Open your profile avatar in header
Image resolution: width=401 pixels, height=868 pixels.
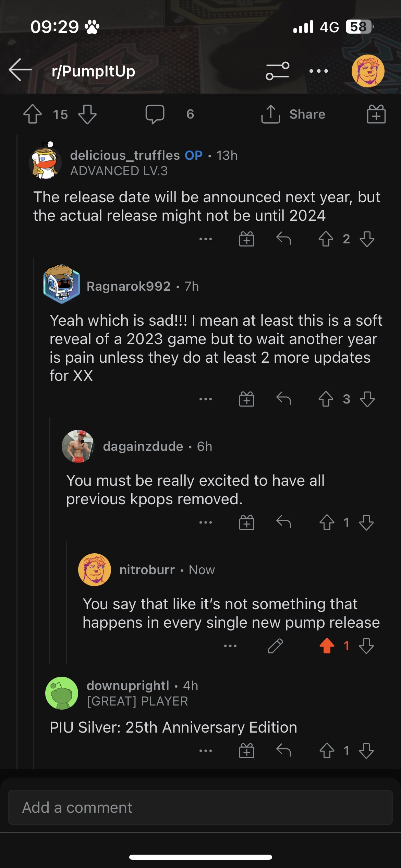pos(368,71)
